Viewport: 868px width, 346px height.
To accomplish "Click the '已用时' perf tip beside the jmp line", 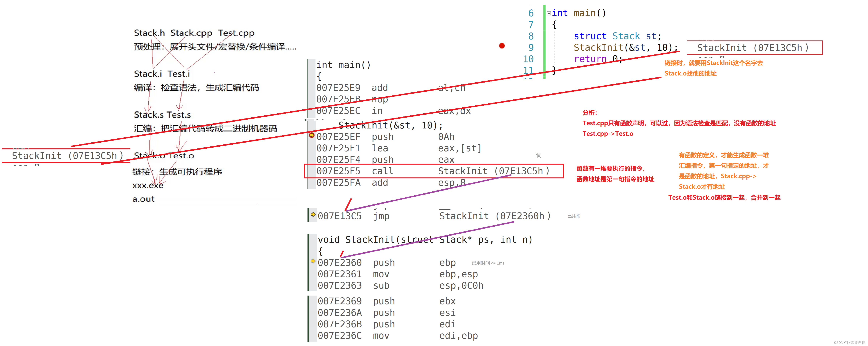I will coord(574,216).
